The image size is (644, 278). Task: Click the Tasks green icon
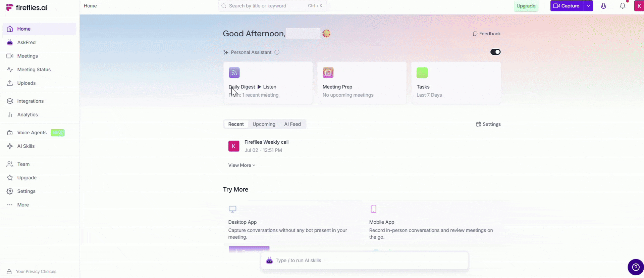[422, 73]
